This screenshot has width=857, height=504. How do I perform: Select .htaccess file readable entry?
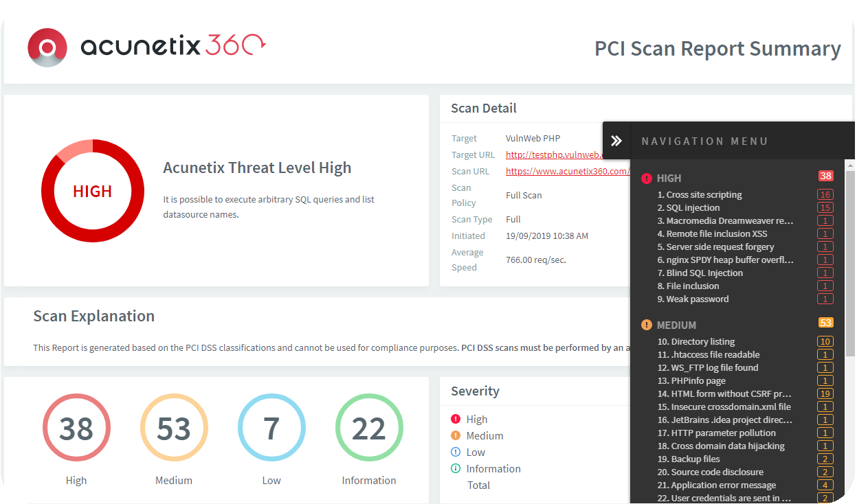709,354
